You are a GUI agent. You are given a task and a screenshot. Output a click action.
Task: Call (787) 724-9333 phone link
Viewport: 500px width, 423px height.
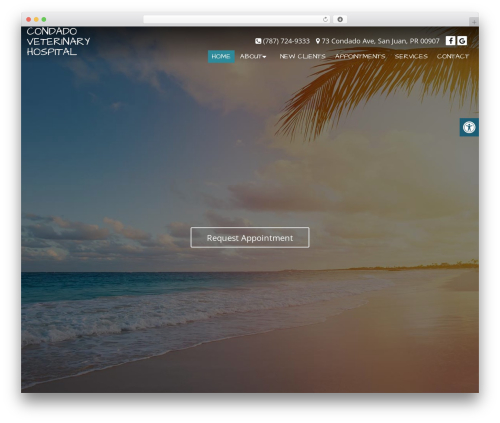(x=286, y=41)
